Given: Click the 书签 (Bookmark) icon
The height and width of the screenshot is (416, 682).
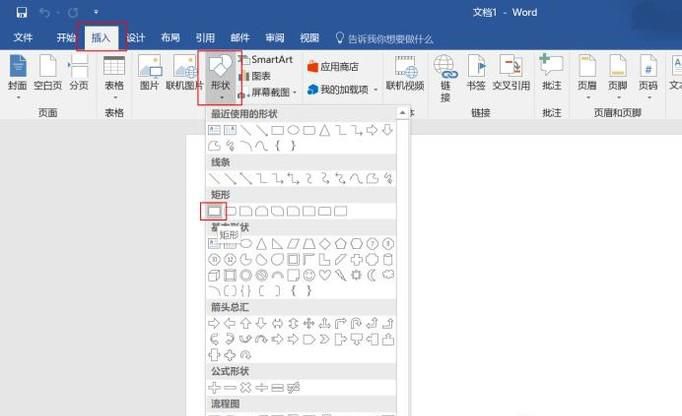Looking at the screenshot, I should [476, 73].
